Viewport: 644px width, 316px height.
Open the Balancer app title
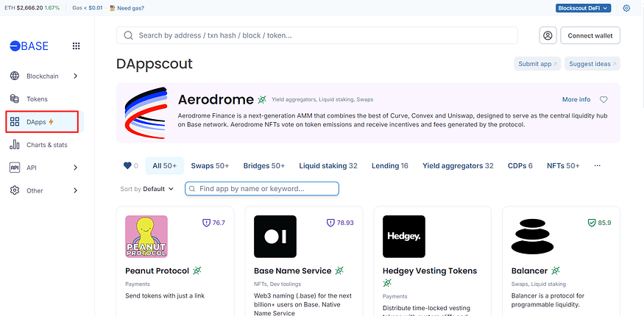[529, 271]
